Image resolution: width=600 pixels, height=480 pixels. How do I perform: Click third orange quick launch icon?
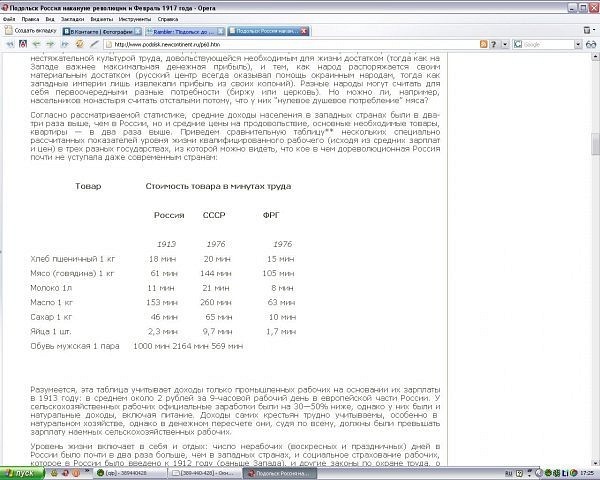pyautogui.click(x=76, y=473)
